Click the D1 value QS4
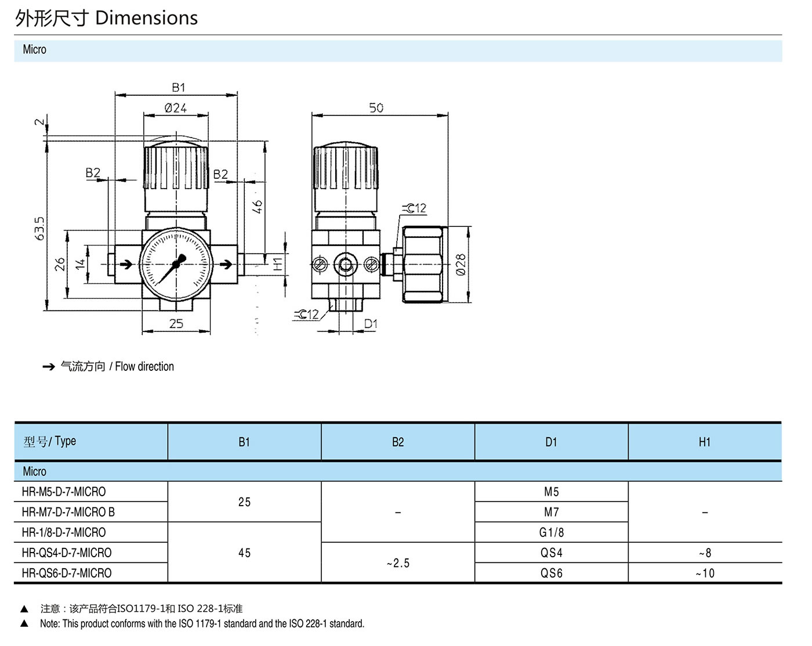 click(x=551, y=553)
